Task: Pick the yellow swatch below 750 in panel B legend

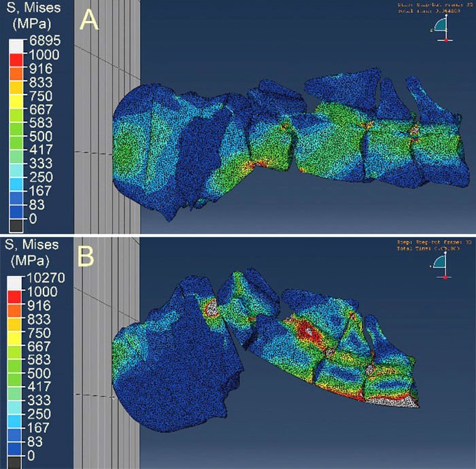Action: coord(14,338)
